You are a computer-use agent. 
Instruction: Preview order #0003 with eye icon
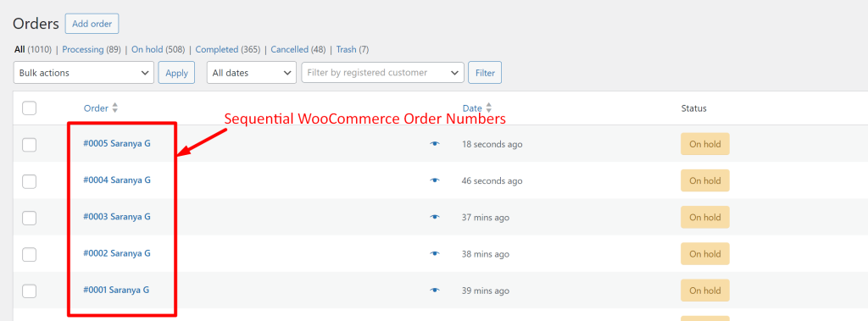pyautogui.click(x=435, y=217)
